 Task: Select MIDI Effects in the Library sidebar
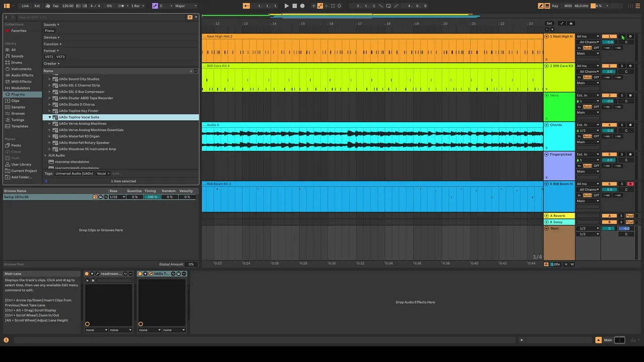(x=21, y=81)
